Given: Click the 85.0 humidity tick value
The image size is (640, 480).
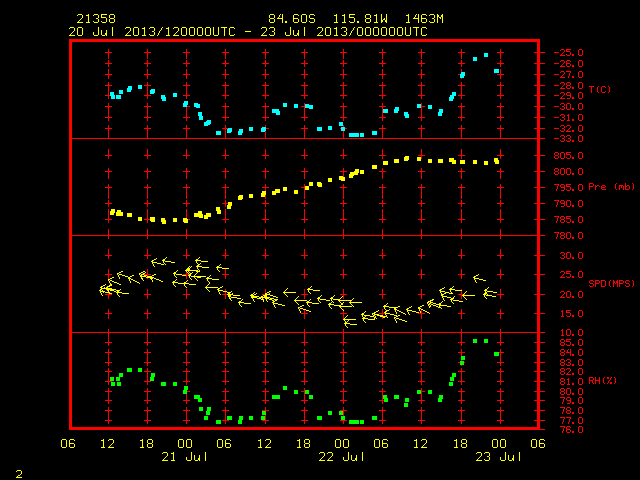Looking at the screenshot, I should pyautogui.click(x=571, y=343).
